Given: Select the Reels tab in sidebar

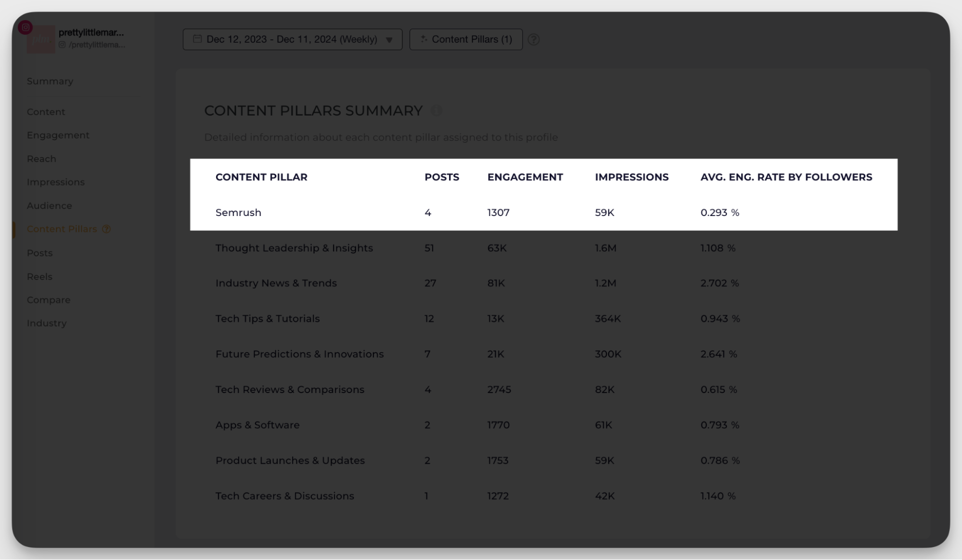Looking at the screenshot, I should pyautogui.click(x=39, y=277).
